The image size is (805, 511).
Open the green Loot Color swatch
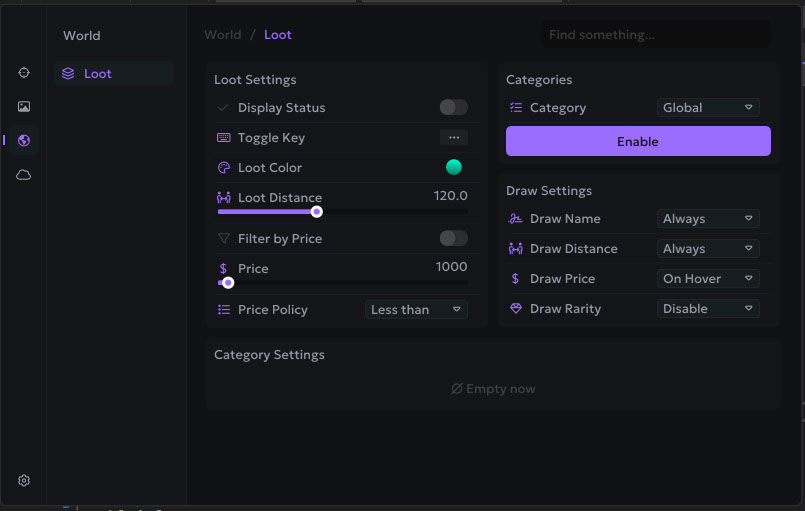454,167
